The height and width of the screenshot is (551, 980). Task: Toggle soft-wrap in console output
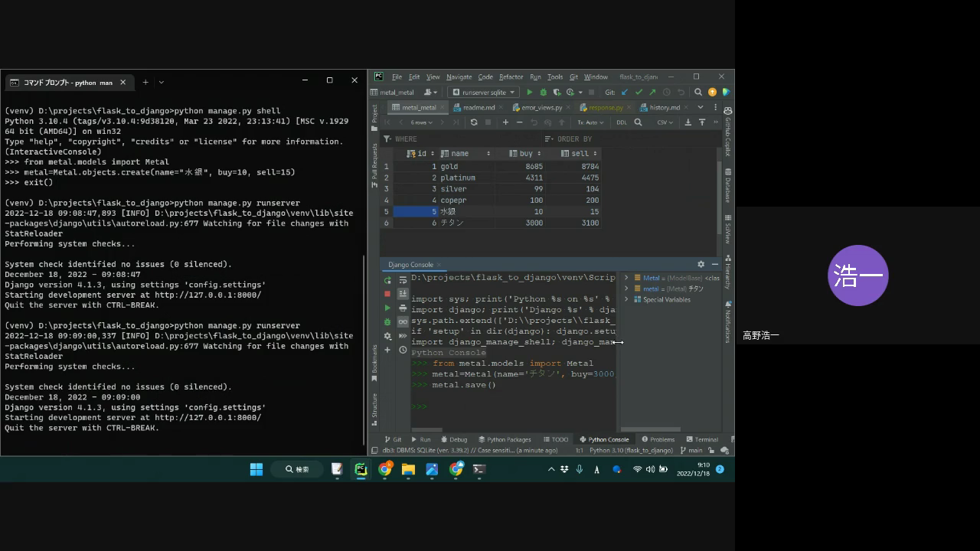[403, 280]
